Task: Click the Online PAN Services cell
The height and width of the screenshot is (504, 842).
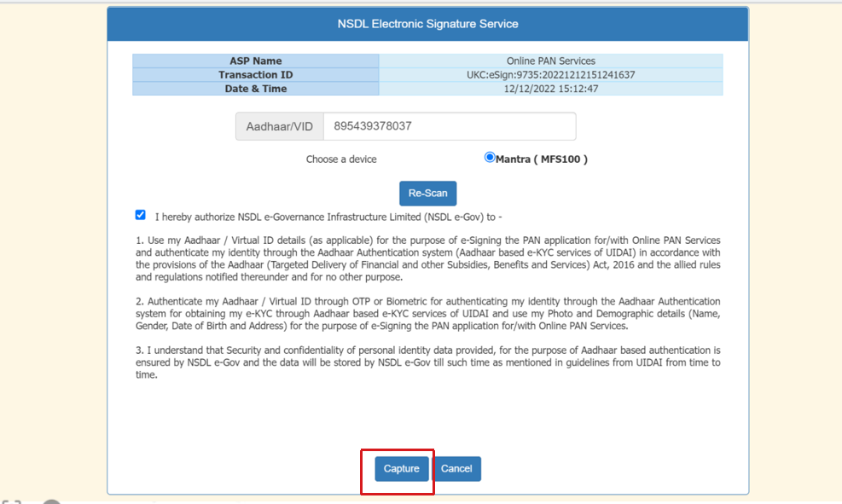Action: coord(551,61)
